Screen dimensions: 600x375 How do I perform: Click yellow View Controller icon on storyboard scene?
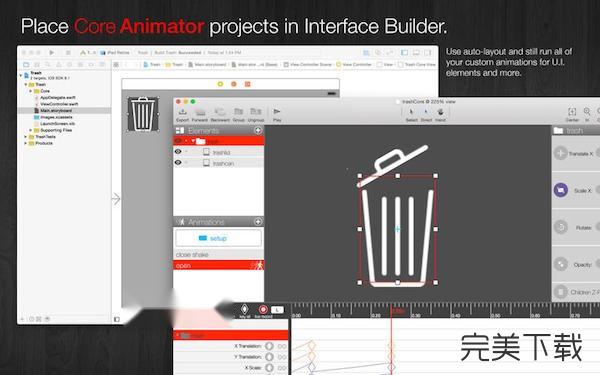coord(220,84)
